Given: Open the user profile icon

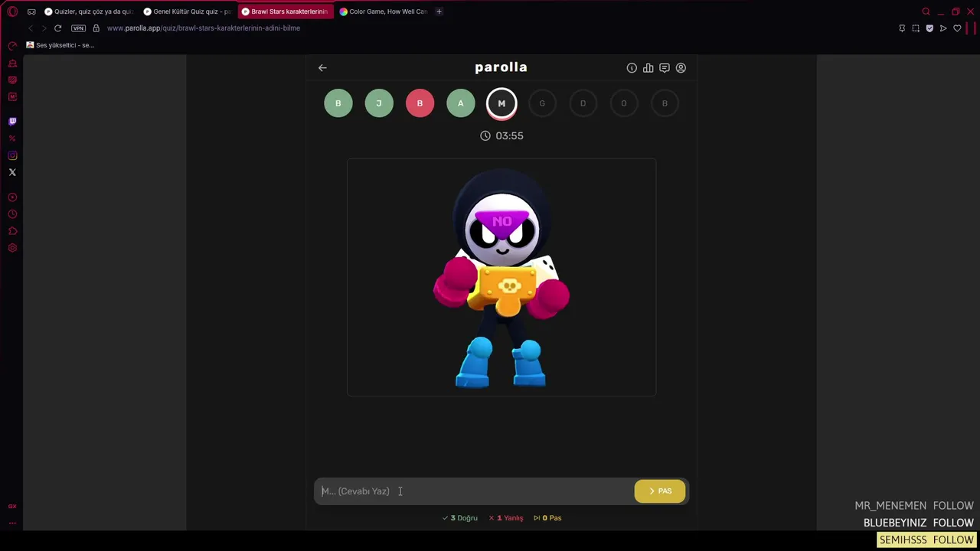Looking at the screenshot, I should (x=681, y=68).
